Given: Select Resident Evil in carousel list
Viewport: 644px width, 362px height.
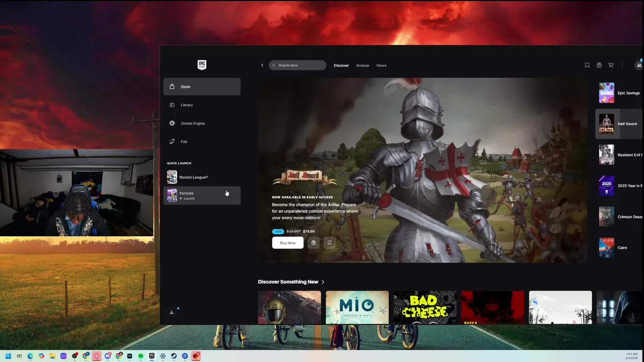Looking at the screenshot, I should pyautogui.click(x=619, y=155).
